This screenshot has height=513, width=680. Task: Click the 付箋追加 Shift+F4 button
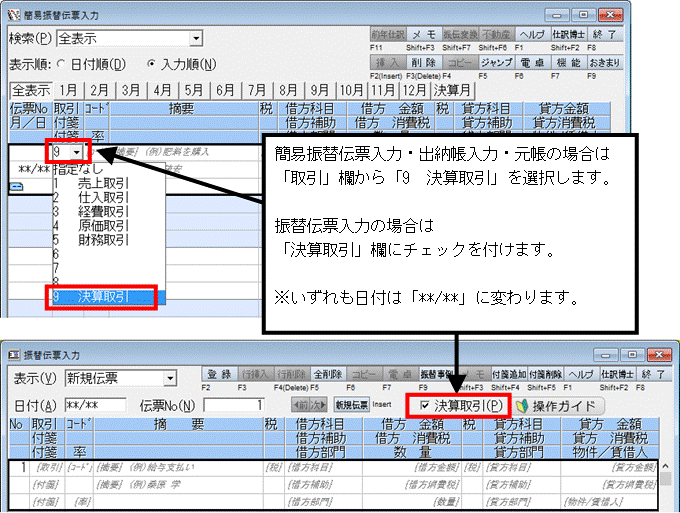pyautogui.click(x=509, y=374)
